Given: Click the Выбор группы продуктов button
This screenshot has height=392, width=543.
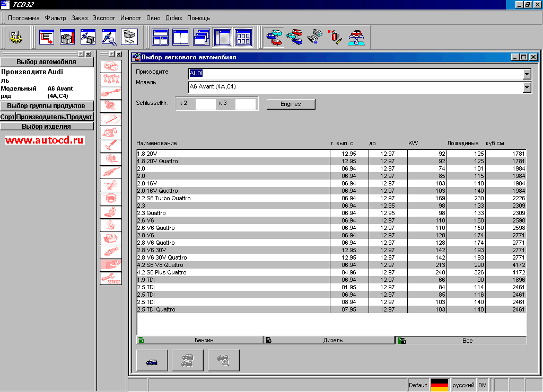Looking at the screenshot, I should coord(47,106).
